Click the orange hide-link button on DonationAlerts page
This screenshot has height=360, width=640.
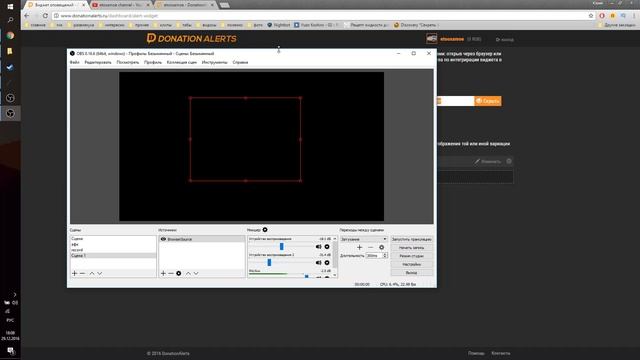coord(488,101)
